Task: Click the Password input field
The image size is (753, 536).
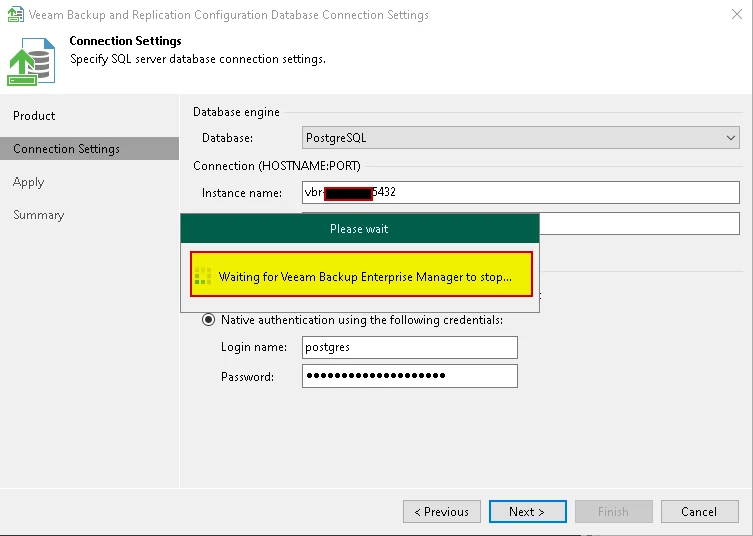Action: click(x=410, y=376)
